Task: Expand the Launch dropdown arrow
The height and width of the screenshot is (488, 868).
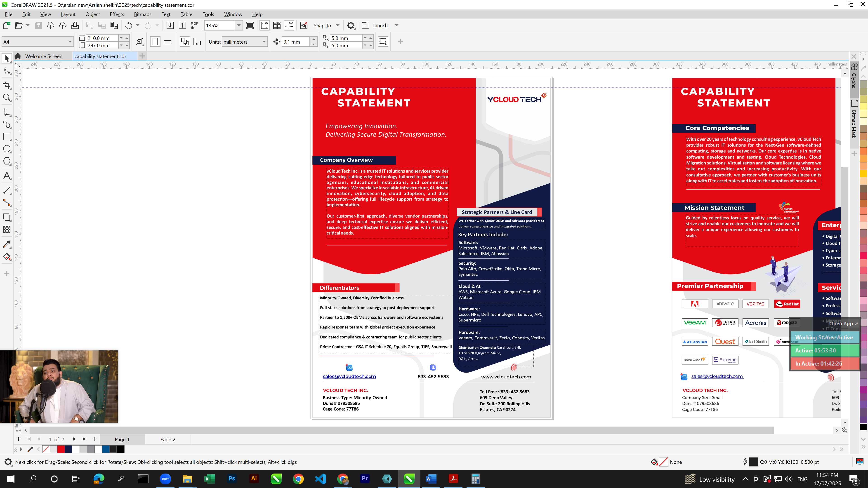Action: coord(397,25)
